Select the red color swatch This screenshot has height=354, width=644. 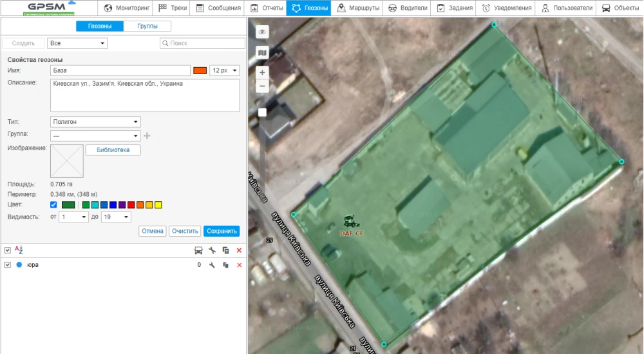pyautogui.click(x=131, y=205)
